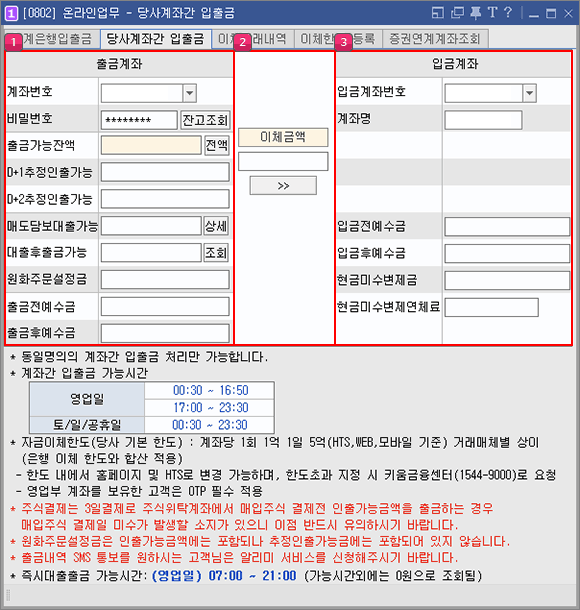This screenshot has height=610, width=580.
Task: Click the numbered screen icon in title bar
Action: (x=11, y=14)
